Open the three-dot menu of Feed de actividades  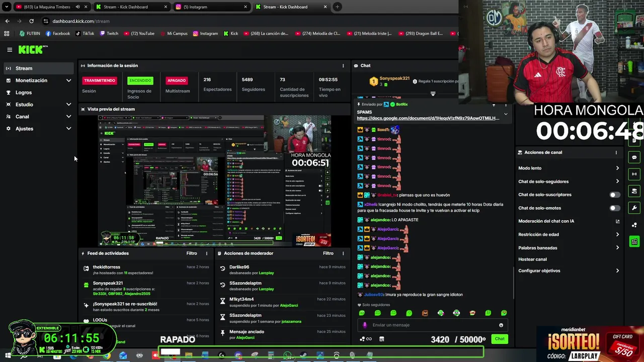tap(206, 253)
